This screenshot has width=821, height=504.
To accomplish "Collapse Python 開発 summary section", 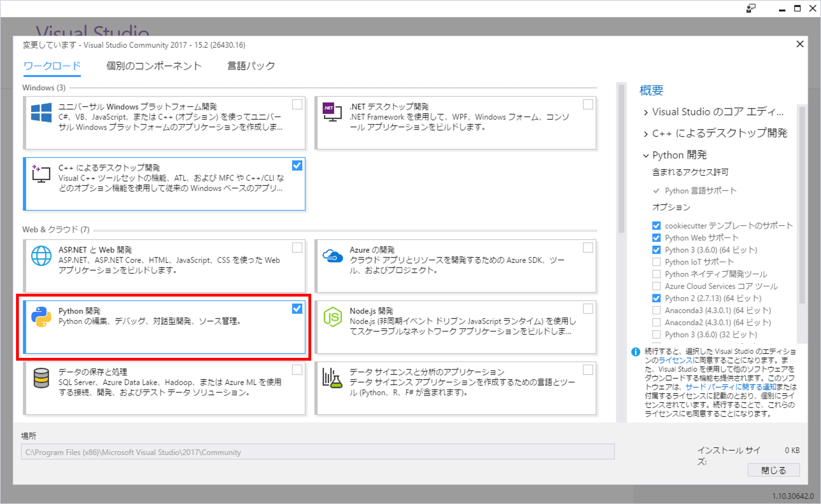I will click(x=646, y=156).
